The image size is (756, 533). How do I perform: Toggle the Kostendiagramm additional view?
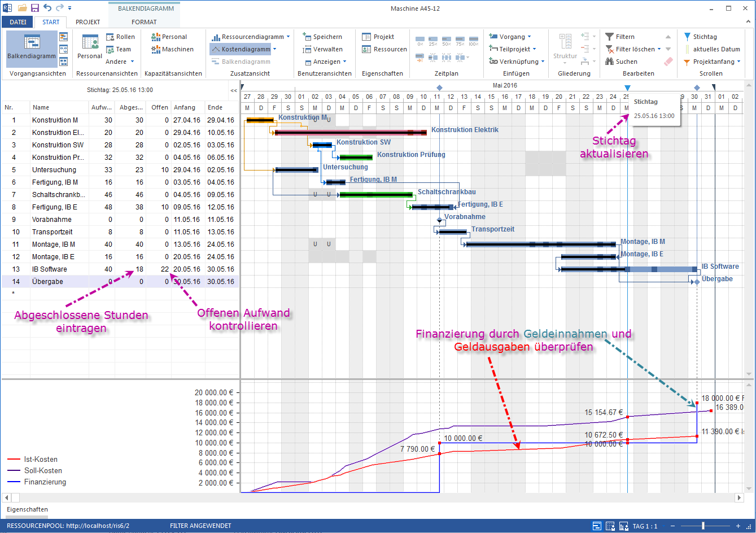(x=241, y=49)
